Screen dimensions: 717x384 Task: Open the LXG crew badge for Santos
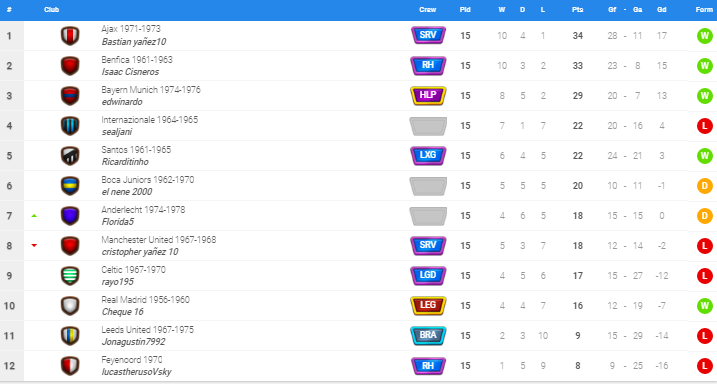[x=428, y=155]
